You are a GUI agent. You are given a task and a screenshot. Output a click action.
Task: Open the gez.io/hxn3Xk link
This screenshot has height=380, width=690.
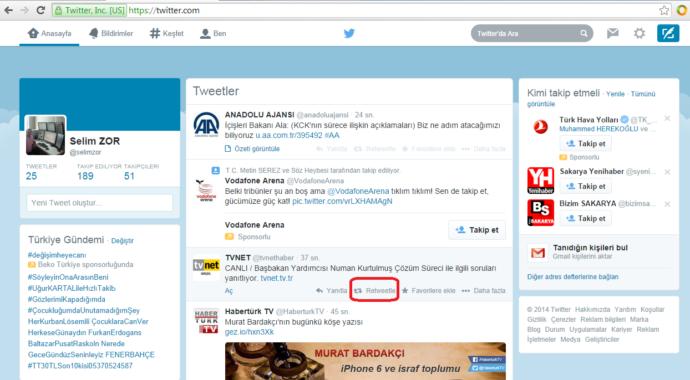click(x=249, y=332)
